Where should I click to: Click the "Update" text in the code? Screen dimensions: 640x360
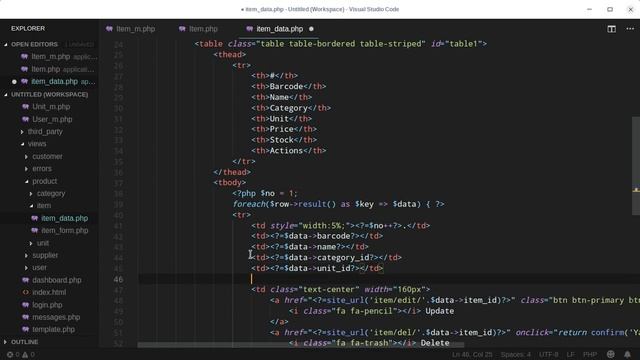pos(440,311)
